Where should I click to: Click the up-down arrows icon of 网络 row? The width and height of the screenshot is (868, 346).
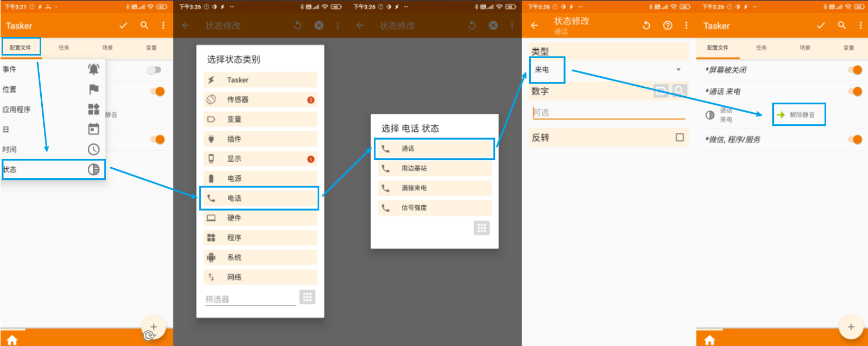(211, 277)
